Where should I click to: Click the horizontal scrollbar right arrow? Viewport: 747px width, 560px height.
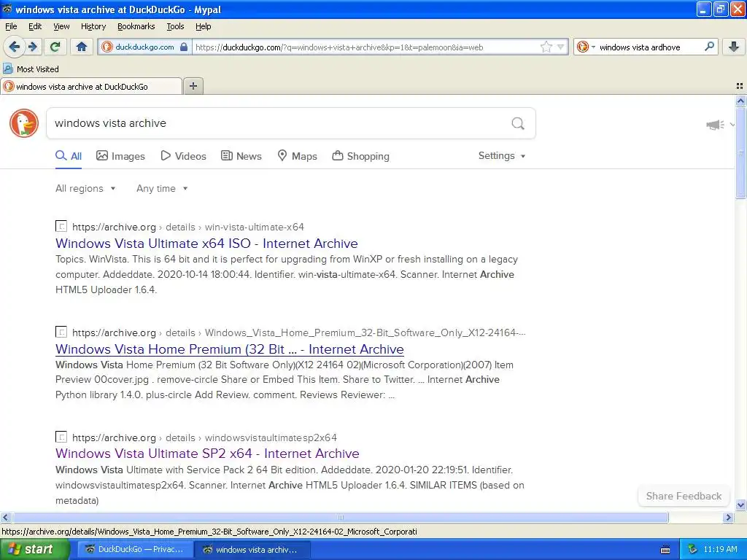[727, 517]
